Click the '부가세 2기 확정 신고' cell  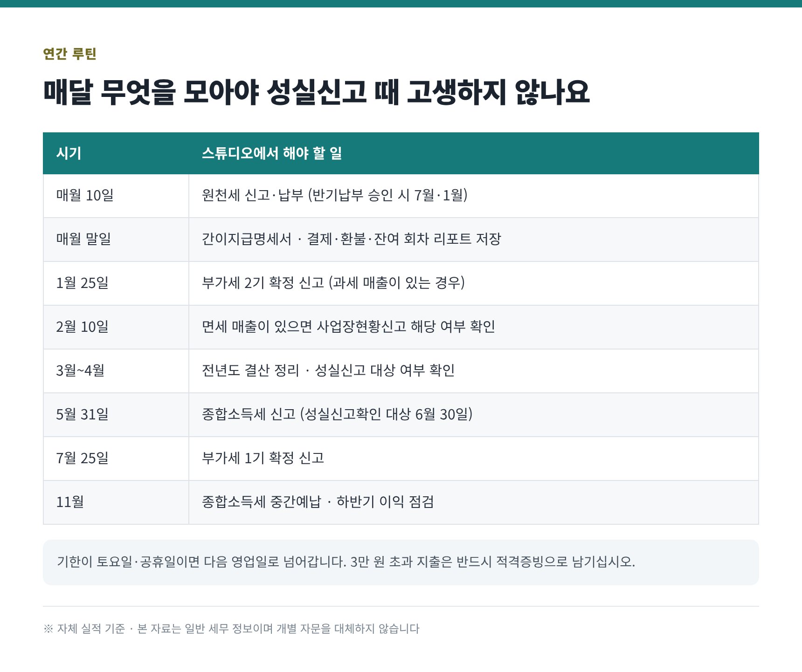point(474,283)
